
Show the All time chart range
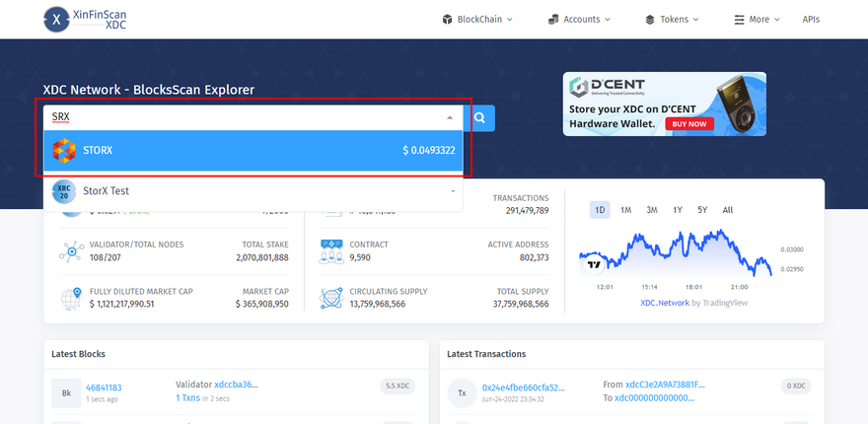pos(728,210)
